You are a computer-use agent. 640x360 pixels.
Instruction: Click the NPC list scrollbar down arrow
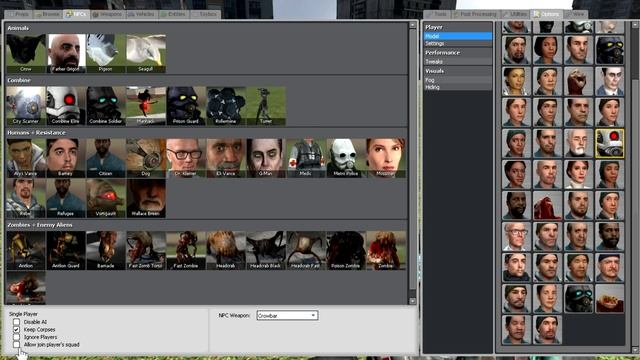click(x=412, y=301)
